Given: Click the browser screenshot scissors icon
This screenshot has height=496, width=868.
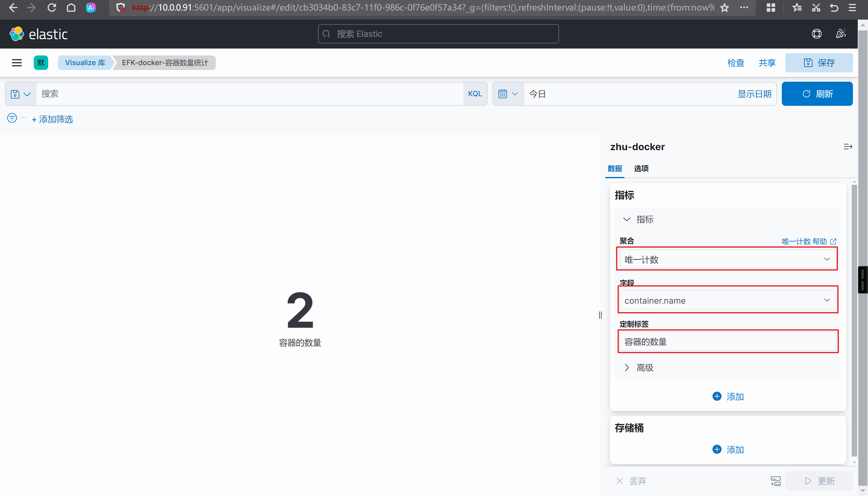Looking at the screenshot, I should tap(816, 8).
